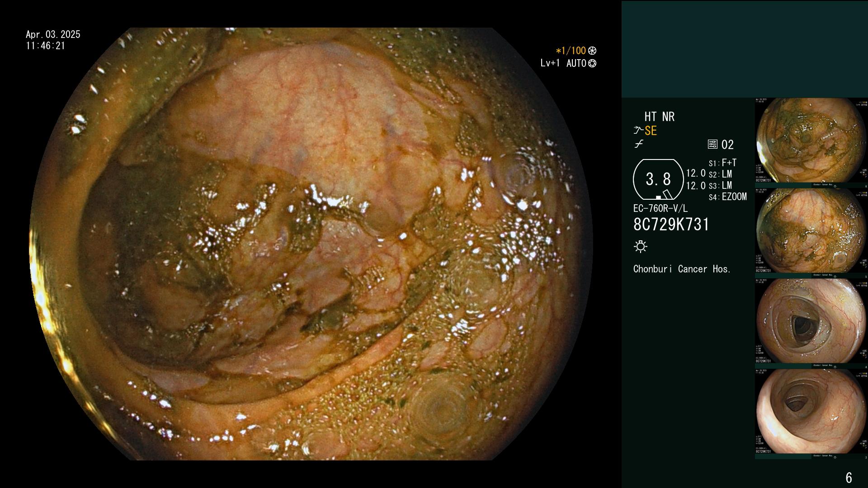Click the orange SE label
This screenshot has width=868, height=488.
[651, 131]
